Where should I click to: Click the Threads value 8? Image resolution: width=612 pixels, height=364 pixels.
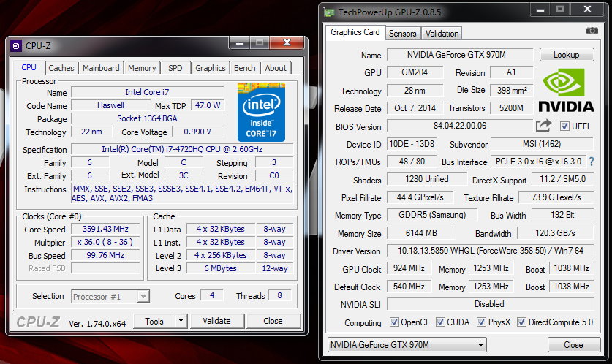click(x=279, y=295)
